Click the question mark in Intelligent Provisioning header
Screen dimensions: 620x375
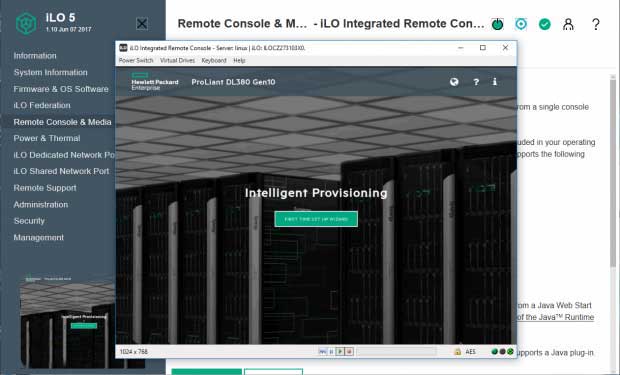[x=476, y=82]
